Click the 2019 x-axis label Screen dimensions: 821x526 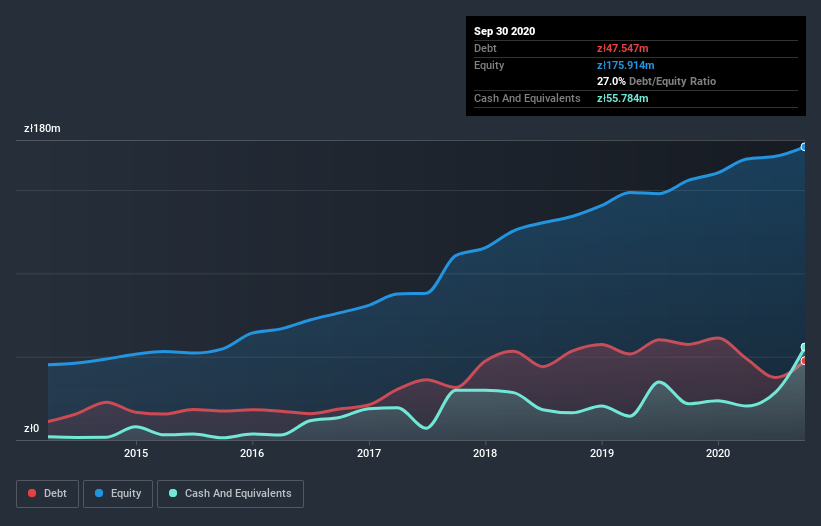[x=602, y=453]
